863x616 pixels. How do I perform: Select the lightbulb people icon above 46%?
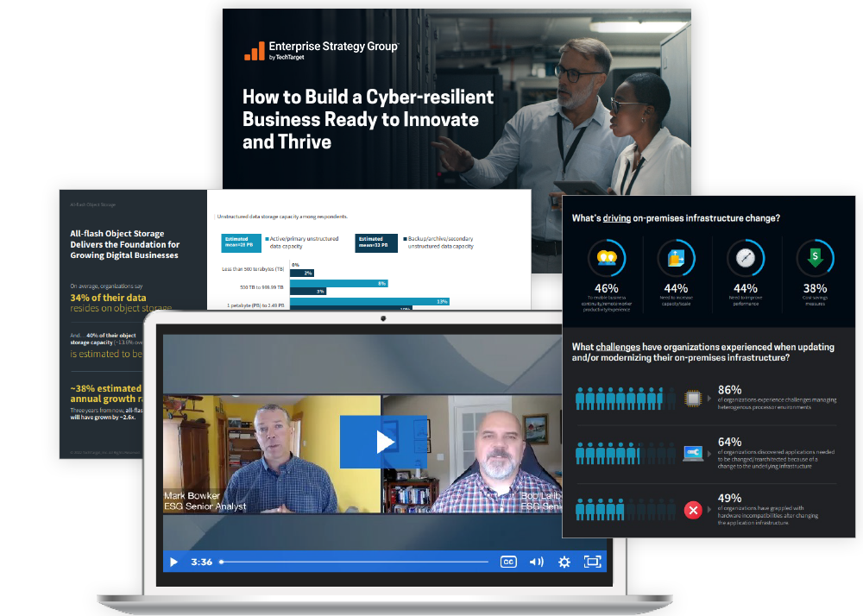coord(607,256)
